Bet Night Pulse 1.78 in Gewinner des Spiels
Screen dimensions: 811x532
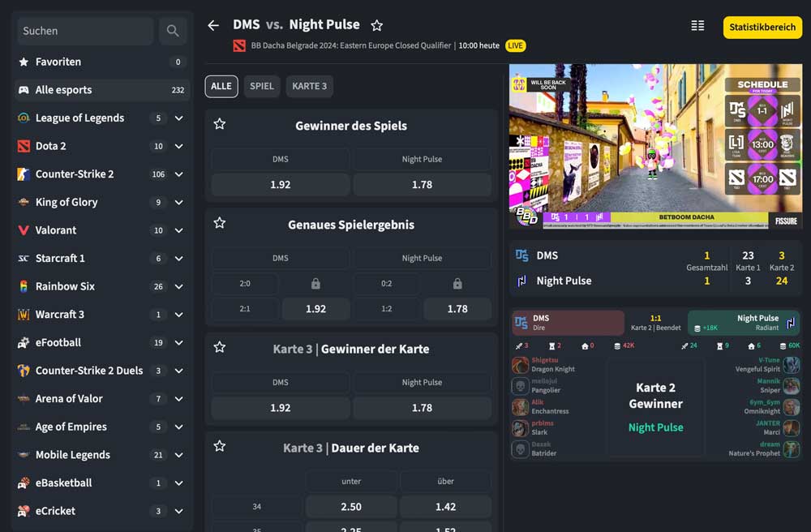coord(422,185)
